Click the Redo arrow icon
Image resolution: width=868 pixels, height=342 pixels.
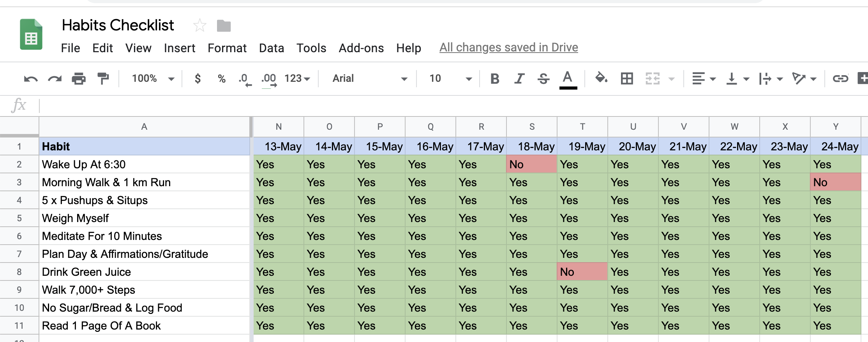55,79
